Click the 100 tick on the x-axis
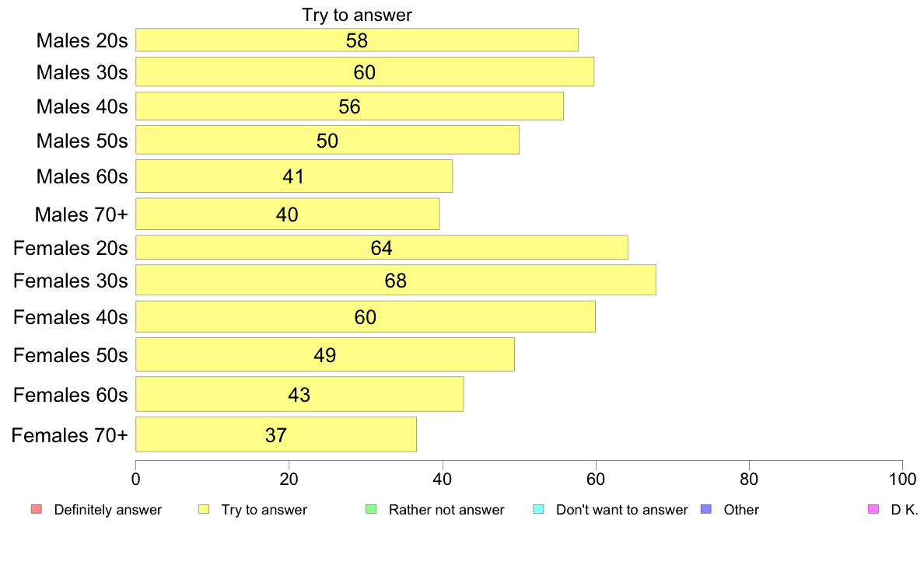Screen dimensions: 924x572 tap(903, 479)
